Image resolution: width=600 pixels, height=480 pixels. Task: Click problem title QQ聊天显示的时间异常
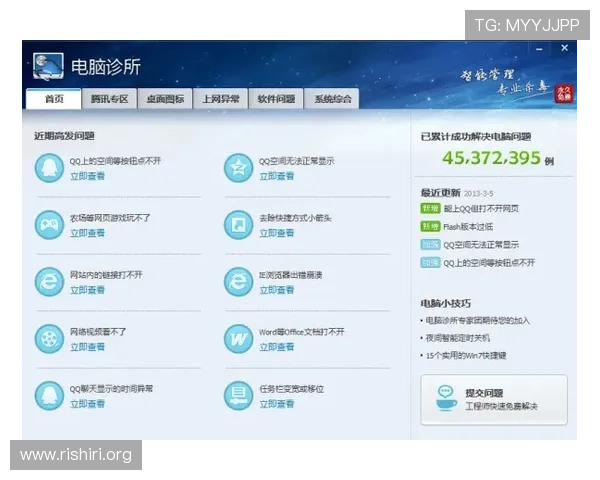coord(111,389)
